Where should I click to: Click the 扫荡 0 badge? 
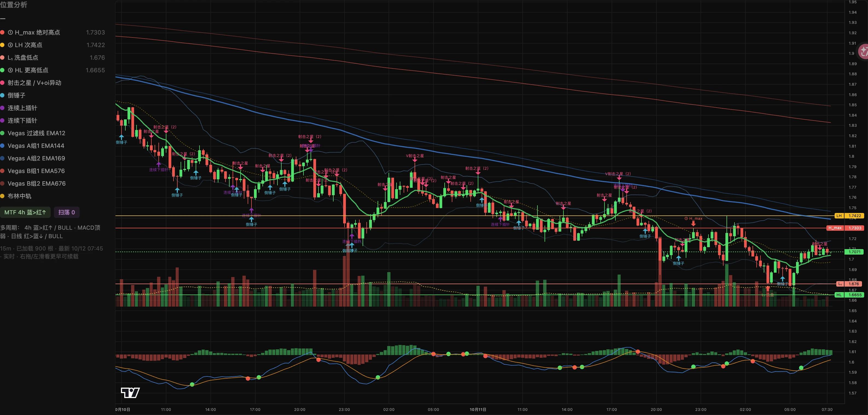click(x=66, y=212)
